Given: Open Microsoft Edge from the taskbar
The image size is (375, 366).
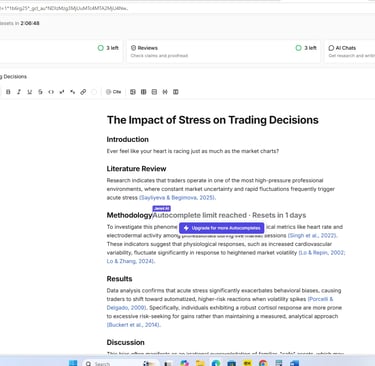Looking at the screenshot, I should pos(216,363).
